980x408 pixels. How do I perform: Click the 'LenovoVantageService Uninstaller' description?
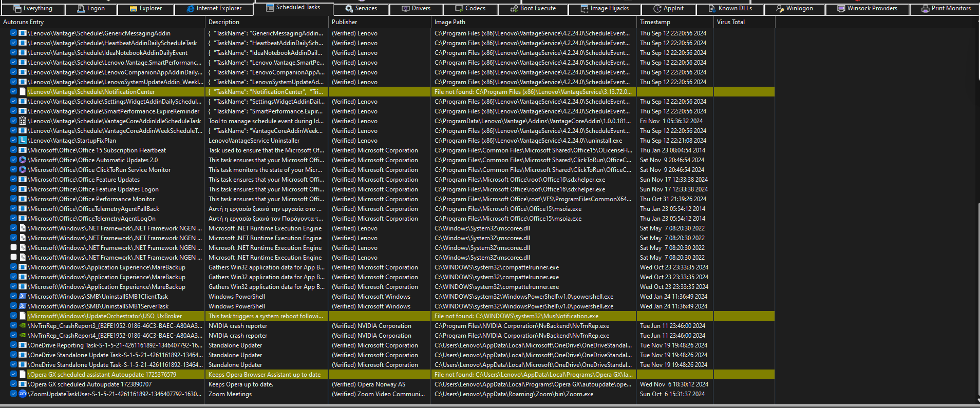point(254,141)
